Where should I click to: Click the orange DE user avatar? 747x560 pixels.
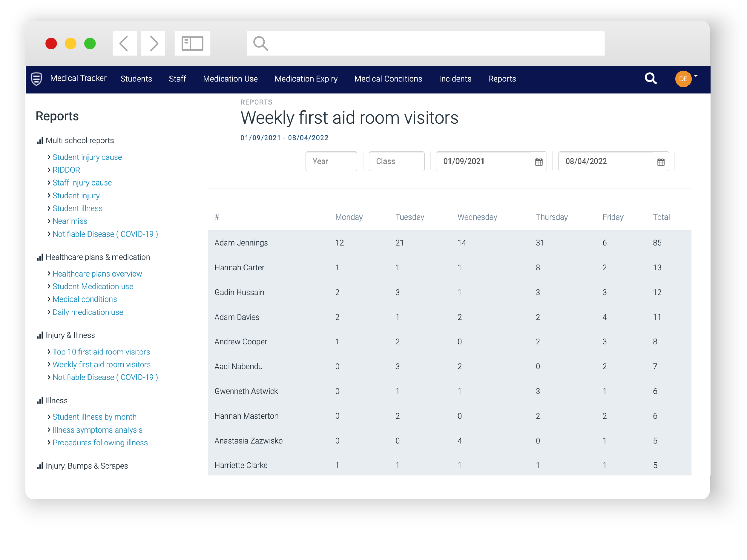click(682, 79)
